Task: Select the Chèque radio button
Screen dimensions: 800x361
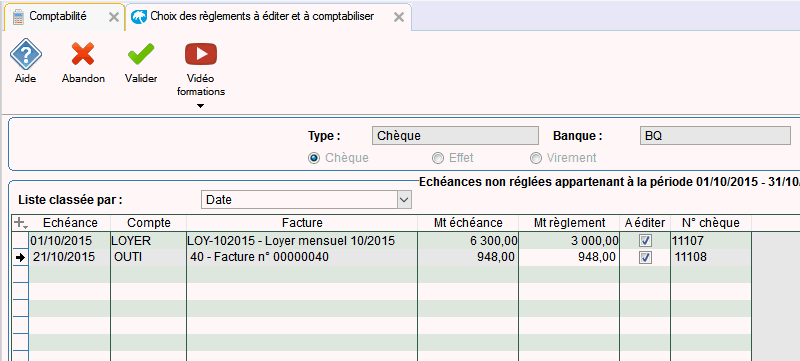Action: 314,159
